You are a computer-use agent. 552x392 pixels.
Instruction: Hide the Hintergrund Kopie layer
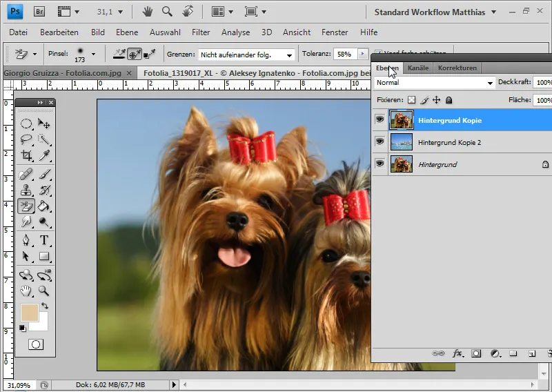click(x=379, y=120)
